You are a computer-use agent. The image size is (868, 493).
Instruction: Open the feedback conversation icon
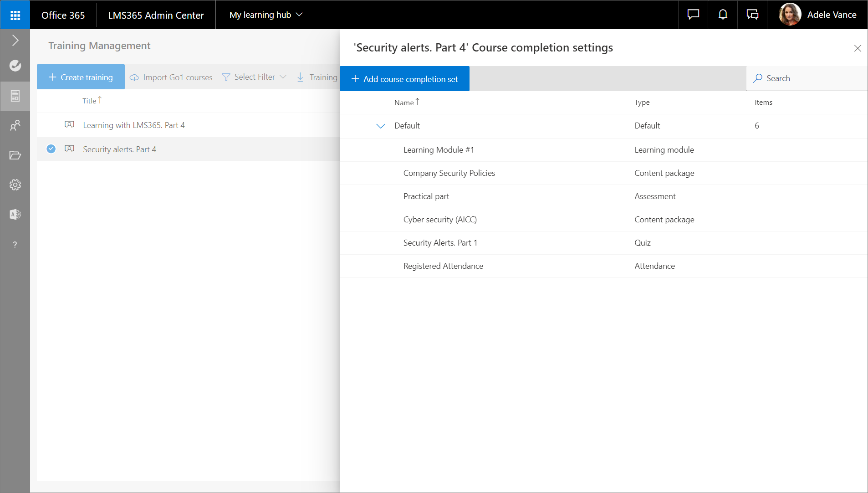pyautogui.click(x=752, y=15)
